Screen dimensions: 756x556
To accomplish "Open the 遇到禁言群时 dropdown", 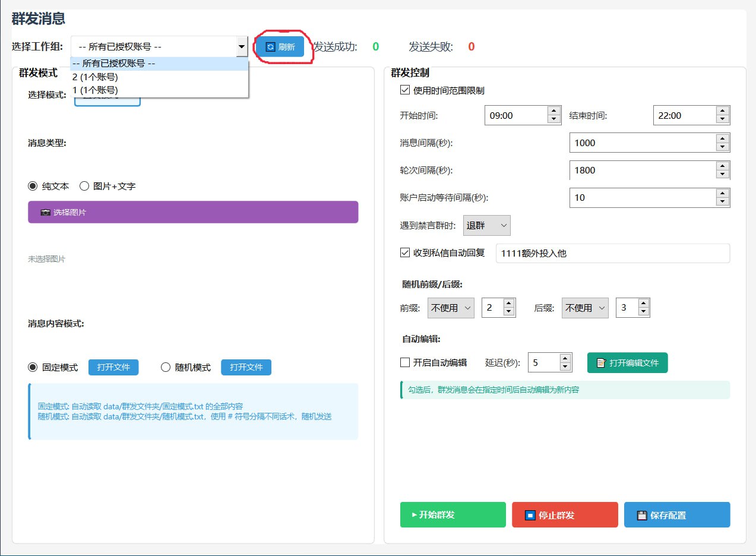I will point(486,225).
